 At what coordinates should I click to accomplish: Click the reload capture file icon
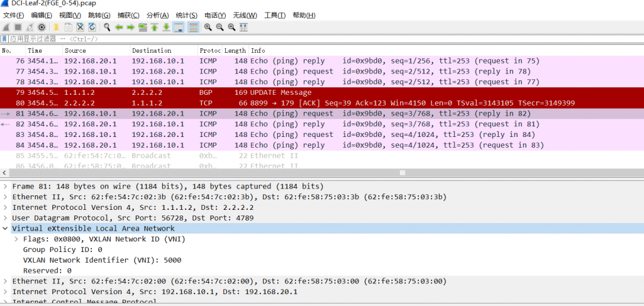click(x=92, y=27)
